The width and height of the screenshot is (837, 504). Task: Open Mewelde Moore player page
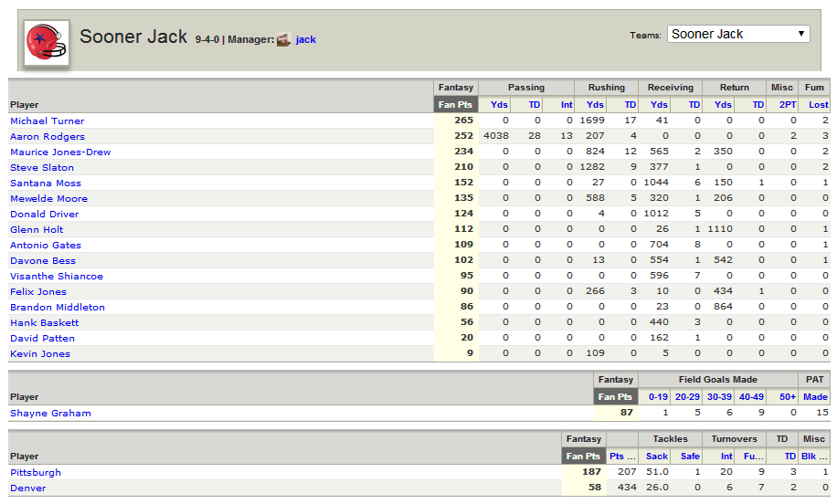pyautogui.click(x=48, y=198)
